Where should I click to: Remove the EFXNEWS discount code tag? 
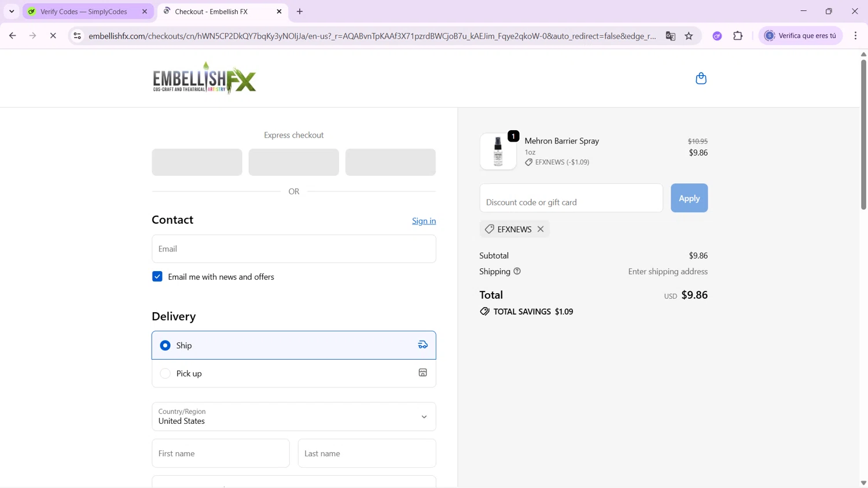[540, 229]
